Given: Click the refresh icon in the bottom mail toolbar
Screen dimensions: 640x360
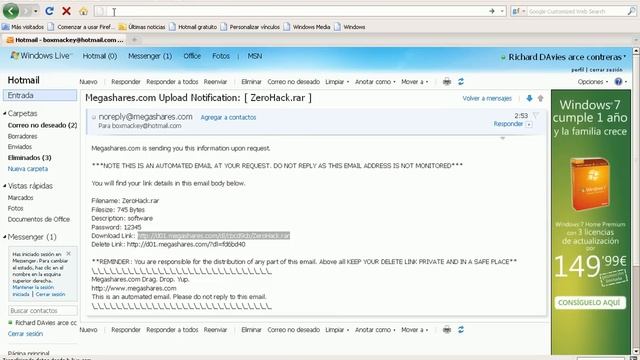Looking at the screenshot, I should point(461,330).
